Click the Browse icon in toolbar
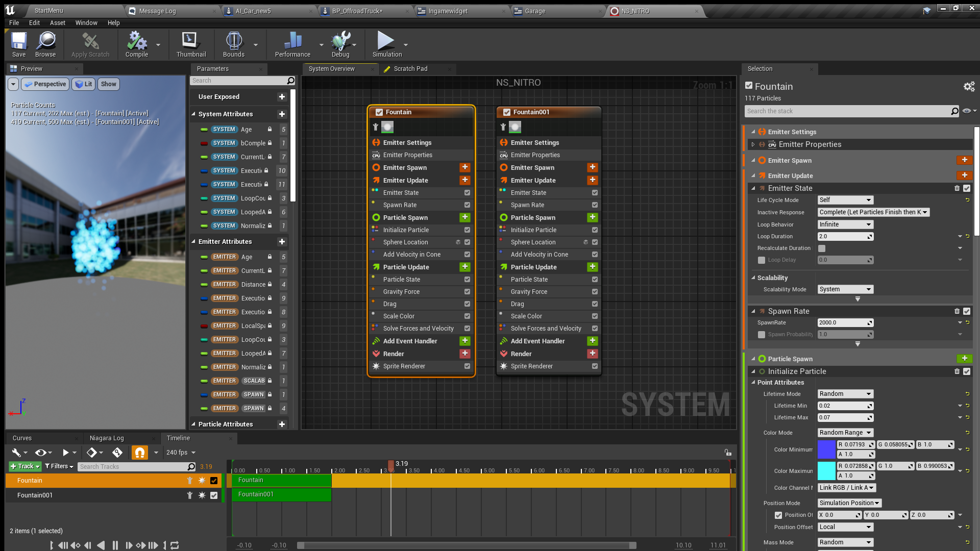This screenshot has height=551, width=980. click(45, 44)
